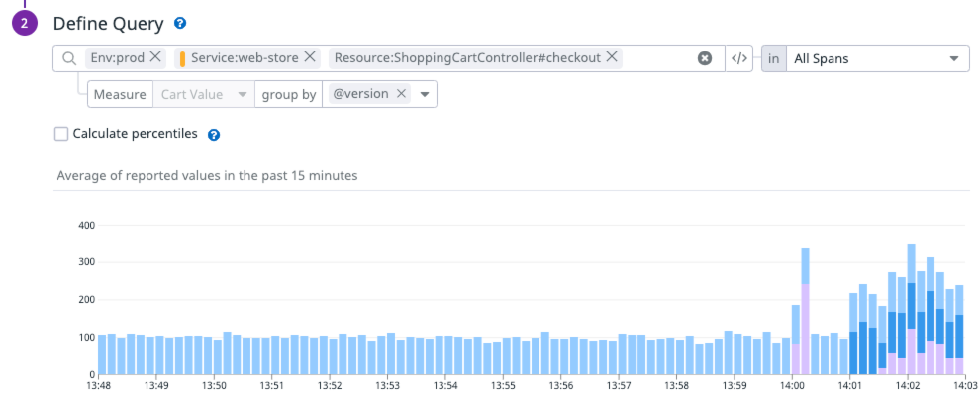Remove the Resource:ShoppingCartController#checkout tag
The width and height of the screenshot is (980, 409).
pyautogui.click(x=612, y=57)
